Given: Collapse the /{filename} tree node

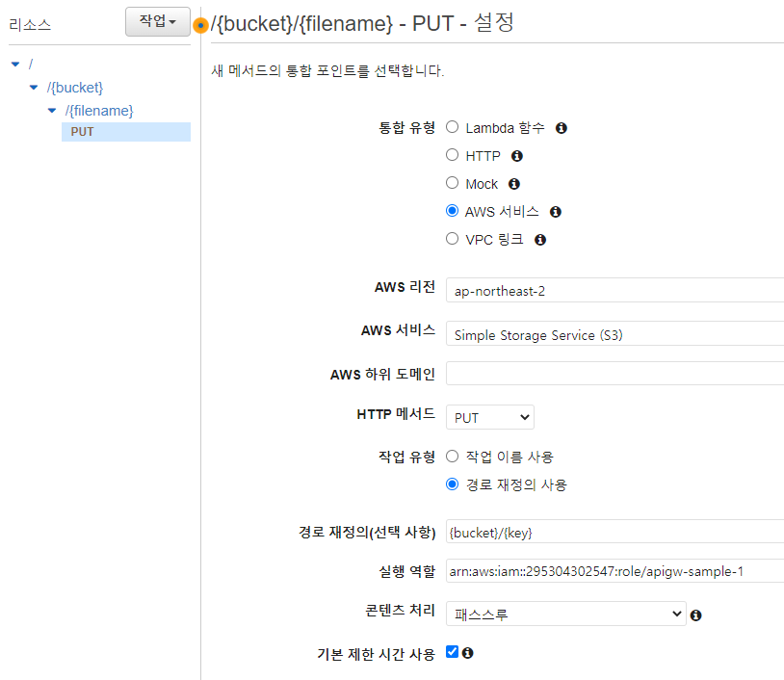Looking at the screenshot, I should pos(52,111).
